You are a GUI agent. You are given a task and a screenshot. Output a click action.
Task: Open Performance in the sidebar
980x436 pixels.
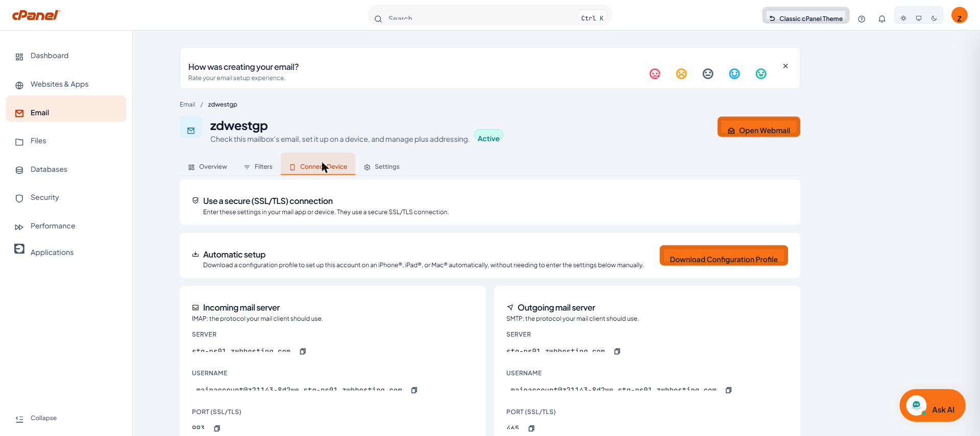point(66,226)
